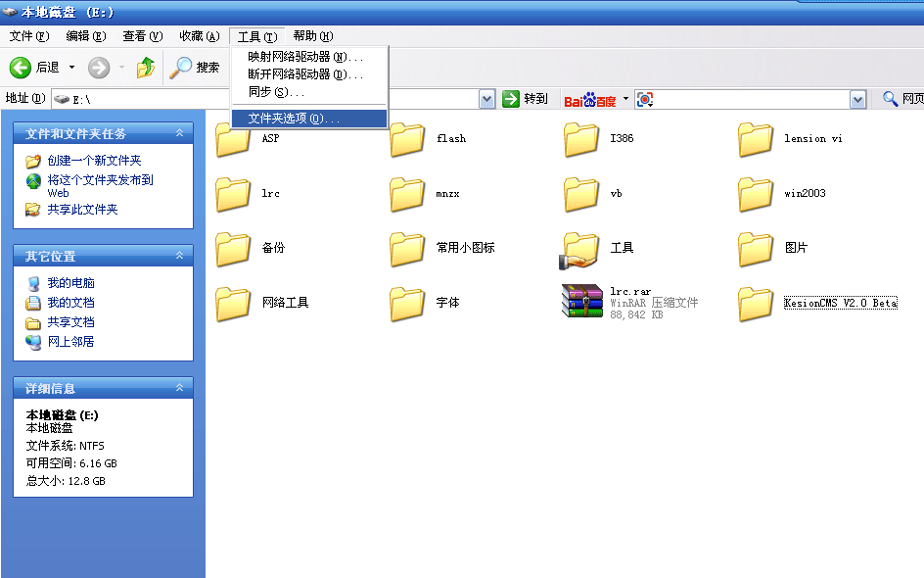Viewport: 924px width, 578px height.
Task: Click inside the address bar field
Action: point(274,99)
